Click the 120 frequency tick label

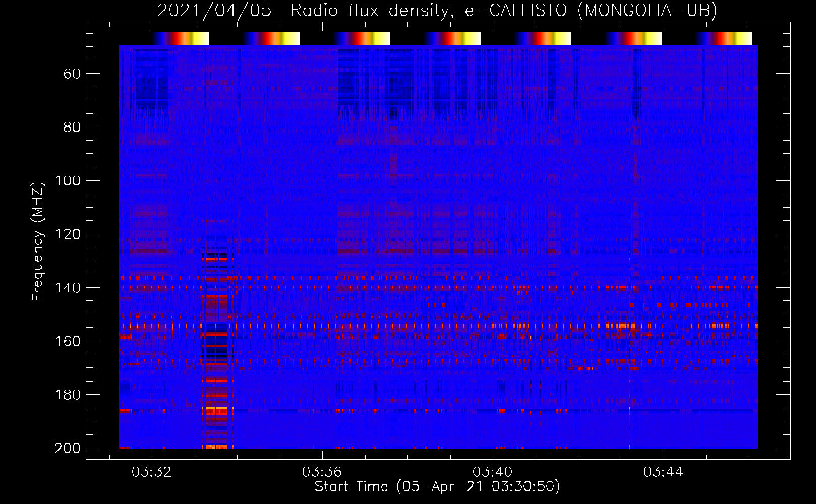(x=68, y=234)
